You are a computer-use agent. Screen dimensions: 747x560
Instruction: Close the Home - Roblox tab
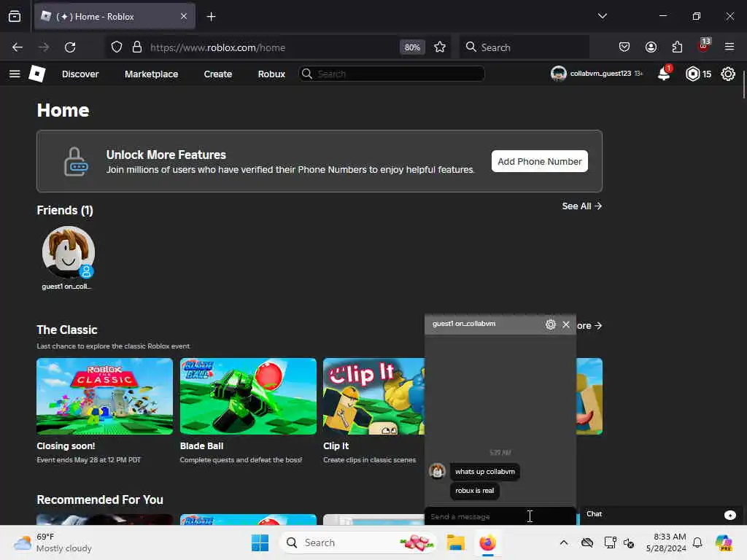point(184,17)
